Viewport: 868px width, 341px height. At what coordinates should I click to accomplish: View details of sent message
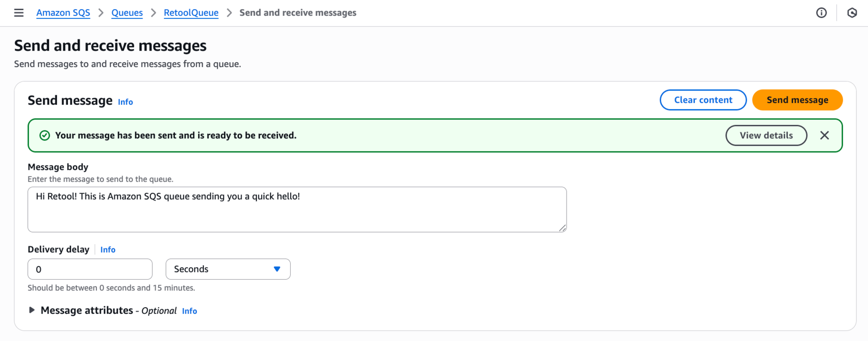click(x=766, y=136)
